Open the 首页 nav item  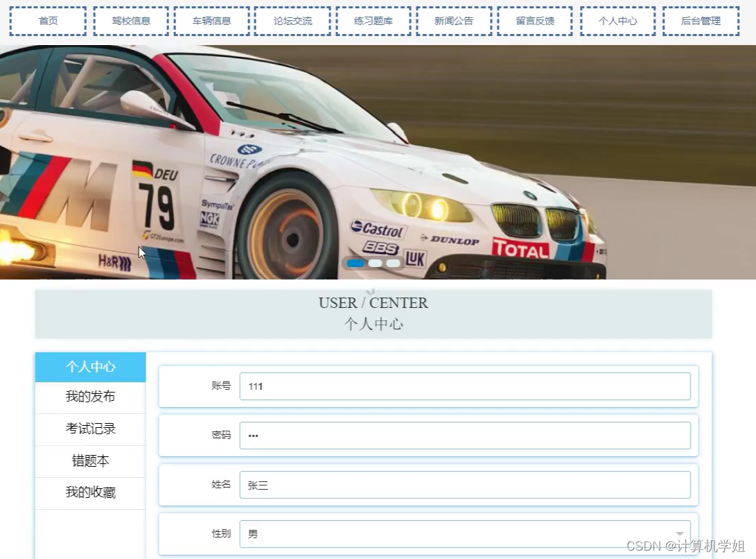49,21
